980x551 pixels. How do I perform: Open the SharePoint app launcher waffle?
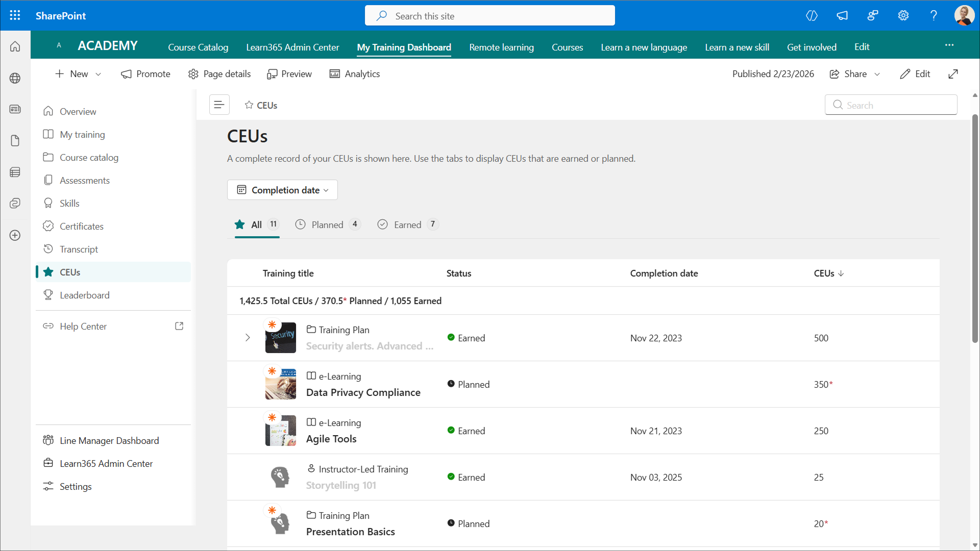[x=15, y=15]
